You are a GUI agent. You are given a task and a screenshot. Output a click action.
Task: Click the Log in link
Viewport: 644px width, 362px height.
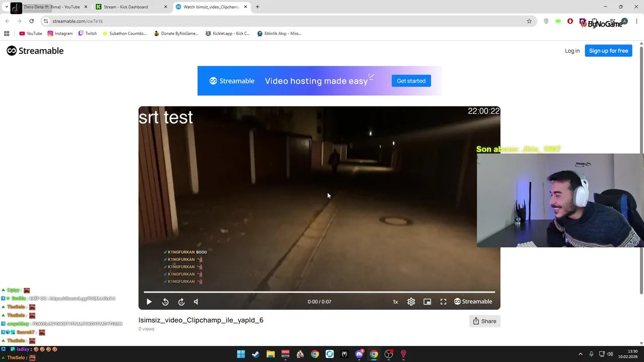[572, 51]
